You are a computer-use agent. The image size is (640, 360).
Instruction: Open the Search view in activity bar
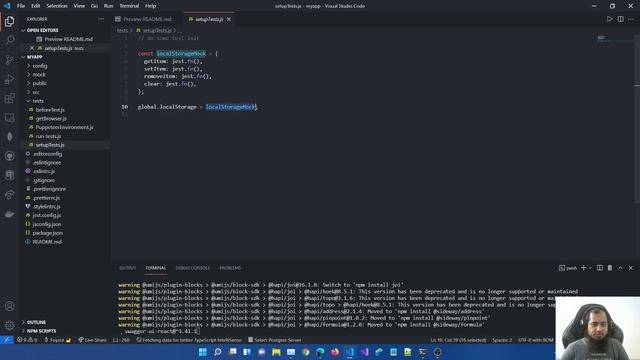pos(9,40)
